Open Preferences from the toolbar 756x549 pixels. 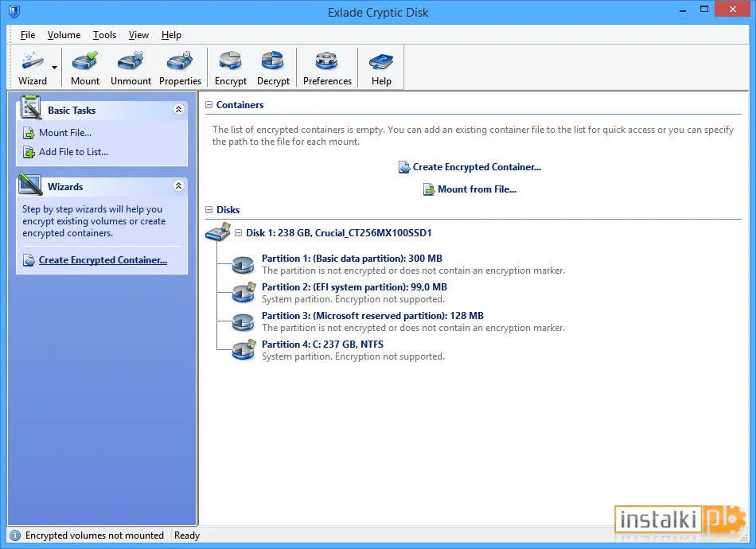pyautogui.click(x=327, y=68)
